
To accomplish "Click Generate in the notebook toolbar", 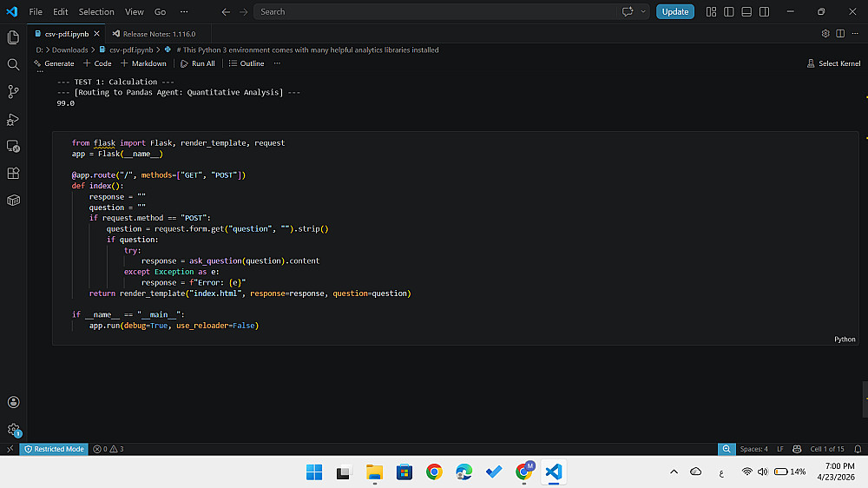I will 54,63.
